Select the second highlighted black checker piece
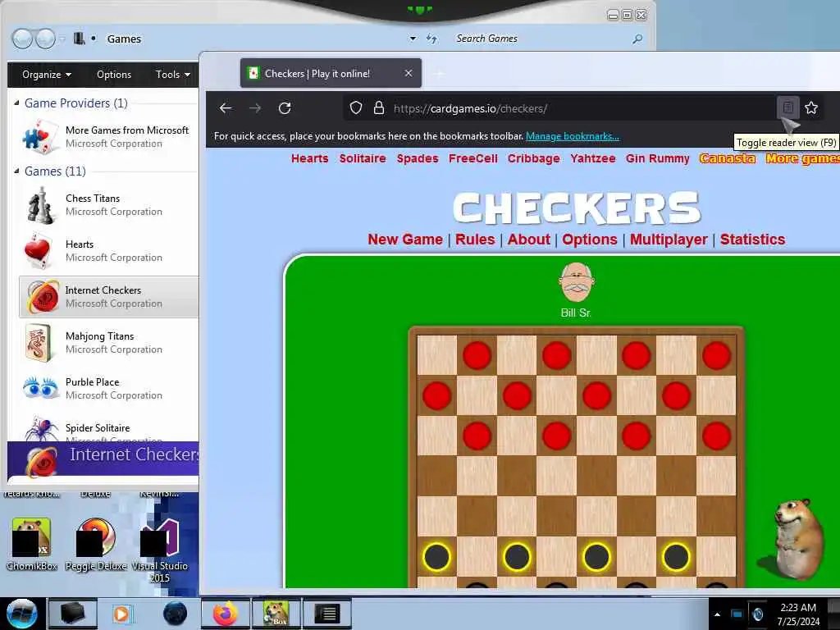840x630 pixels. (517, 557)
